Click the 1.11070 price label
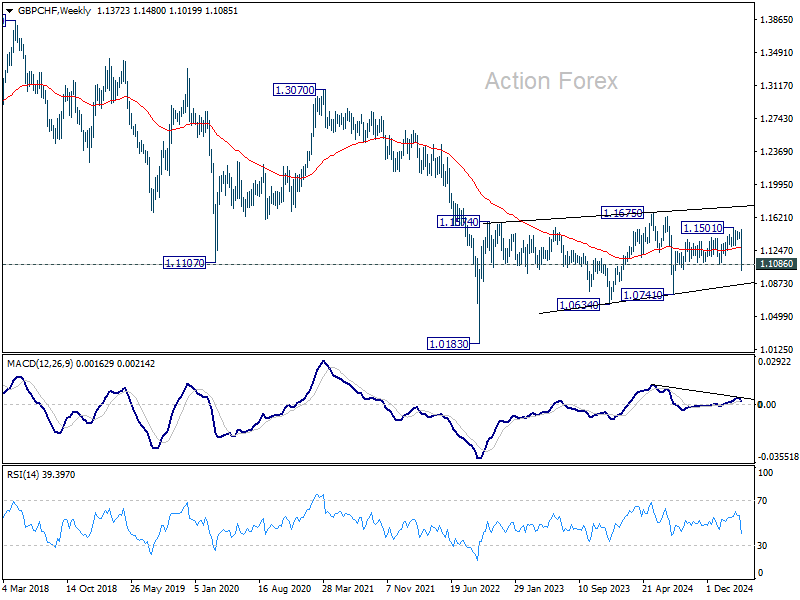This screenshot has height=600, width=800. point(184,263)
